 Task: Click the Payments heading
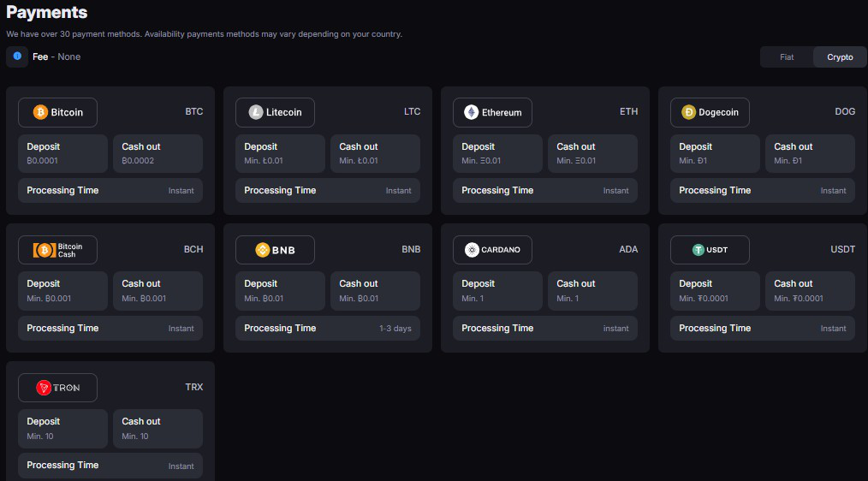[46, 12]
